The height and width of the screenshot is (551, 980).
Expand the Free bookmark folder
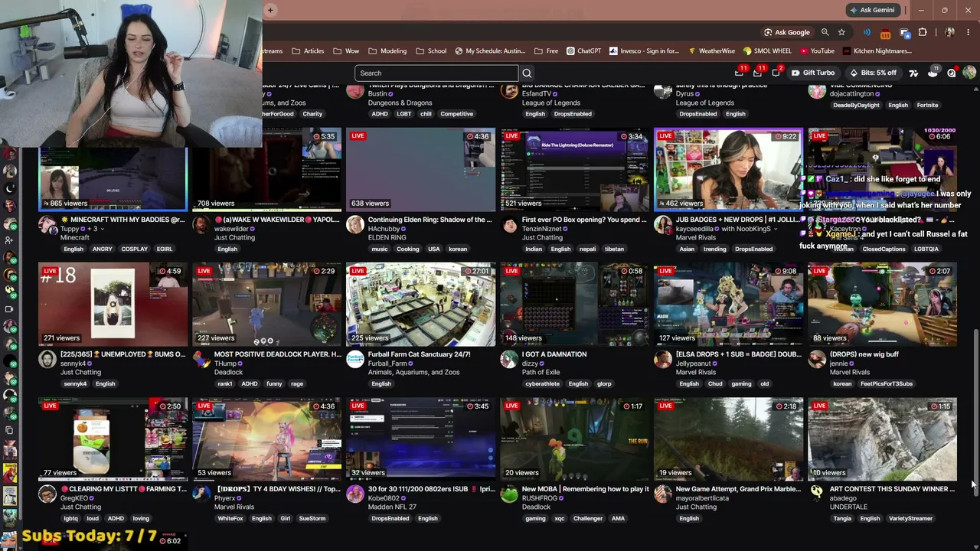547,51
